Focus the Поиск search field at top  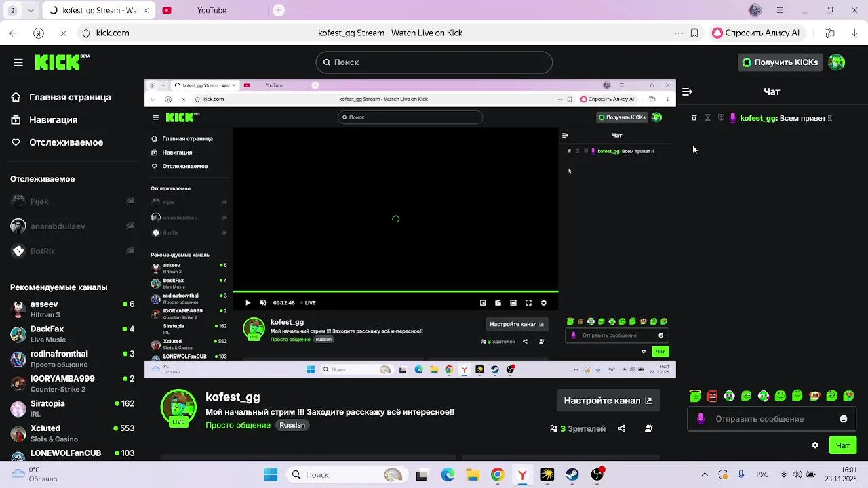[434, 62]
